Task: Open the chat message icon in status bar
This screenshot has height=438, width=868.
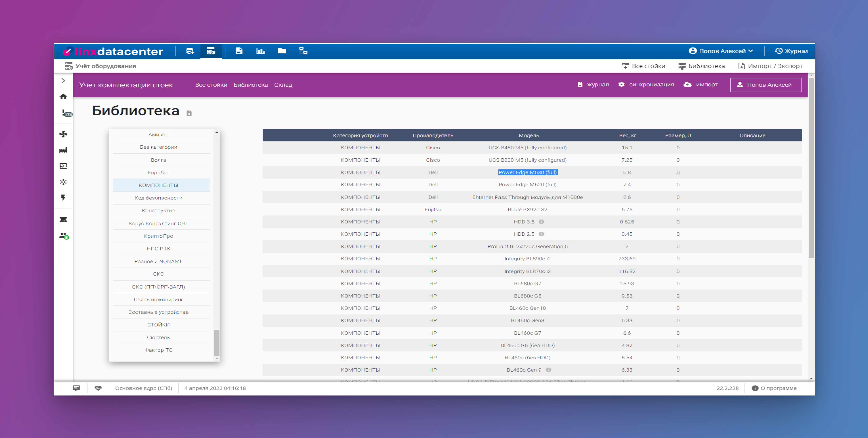Action: point(76,388)
